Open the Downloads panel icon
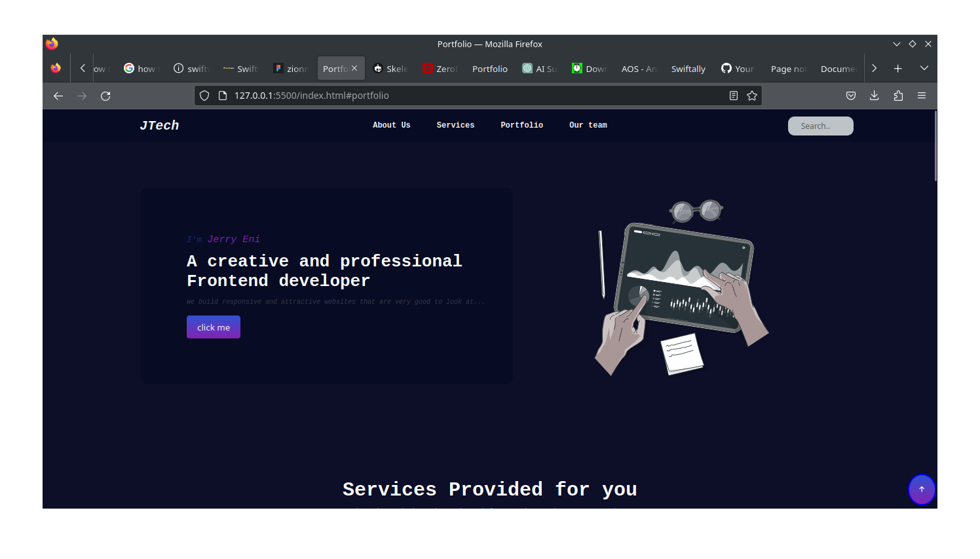 [x=875, y=96]
